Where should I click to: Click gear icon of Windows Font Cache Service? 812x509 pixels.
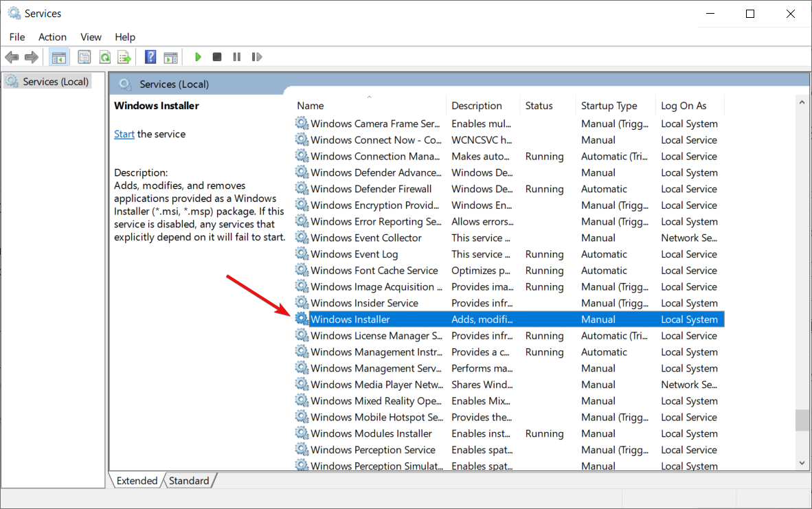coord(302,270)
